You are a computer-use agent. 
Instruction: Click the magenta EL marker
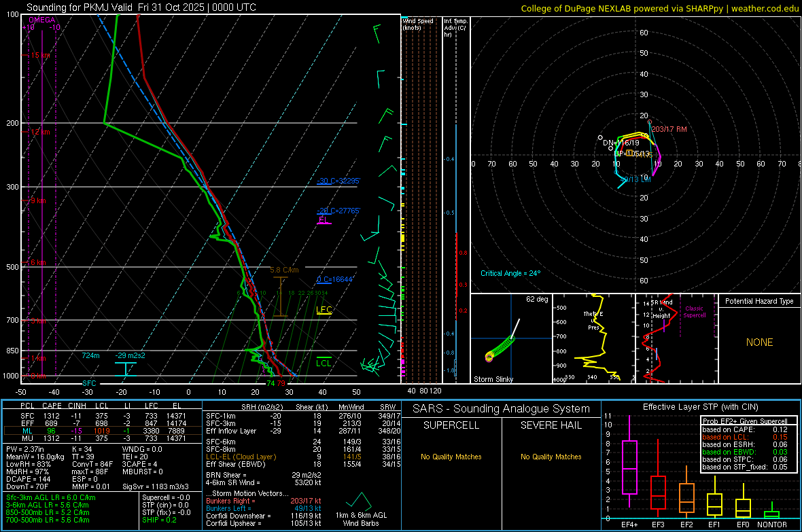click(x=324, y=220)
